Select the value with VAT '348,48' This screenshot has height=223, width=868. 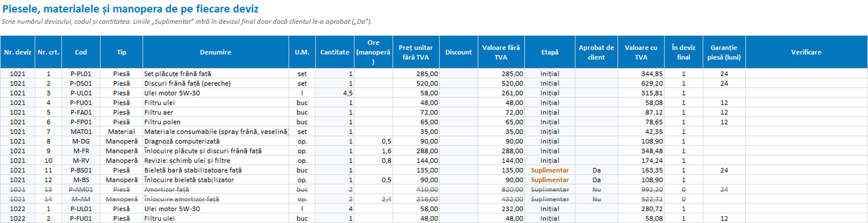[x=641, y=151]
